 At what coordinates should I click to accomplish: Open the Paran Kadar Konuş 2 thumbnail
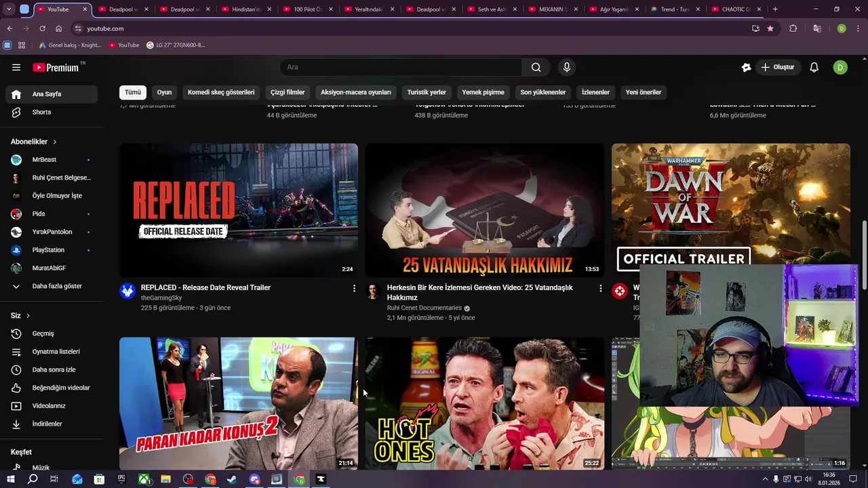point(239,403)
